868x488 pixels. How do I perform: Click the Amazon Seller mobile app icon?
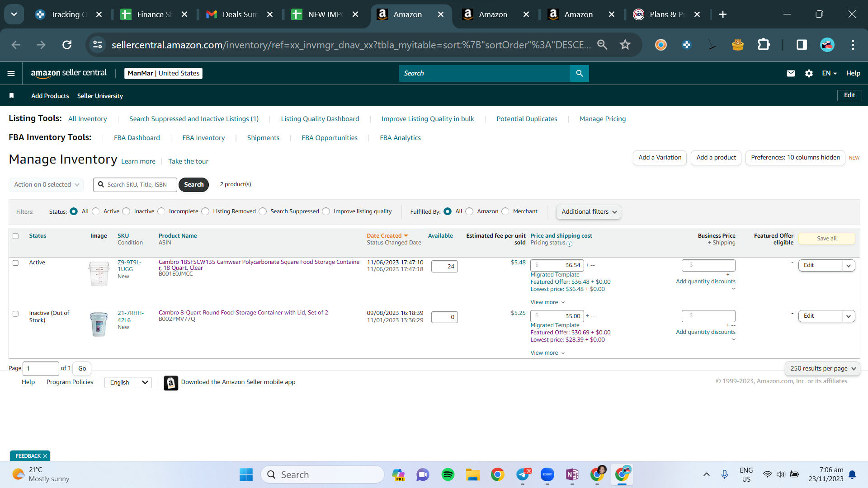click(x=171, y=383)
